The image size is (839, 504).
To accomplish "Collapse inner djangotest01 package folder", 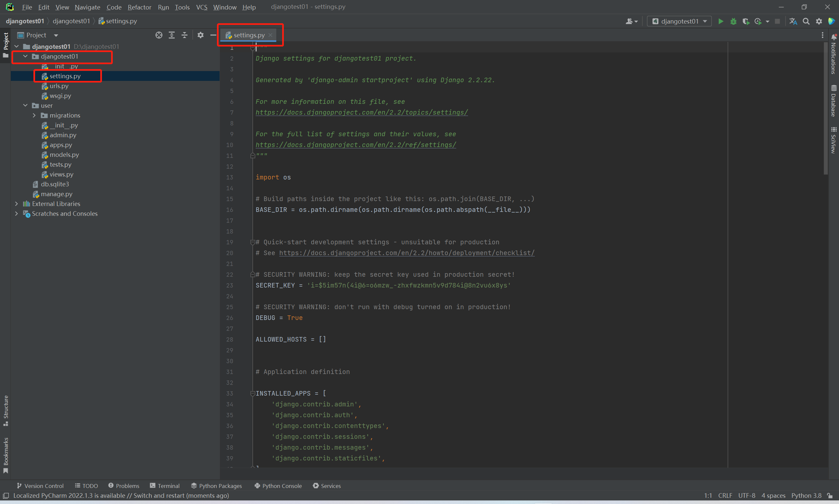I will point(26,56).
